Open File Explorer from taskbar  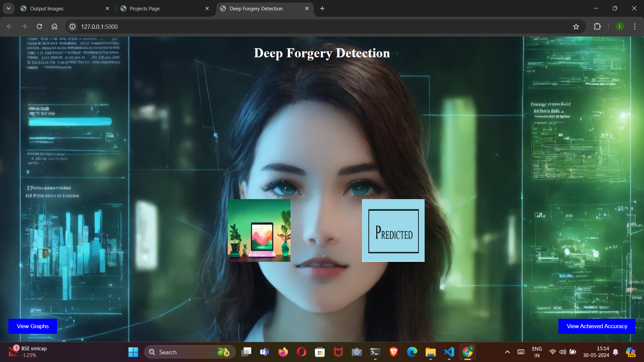click(x=430, y=352)
